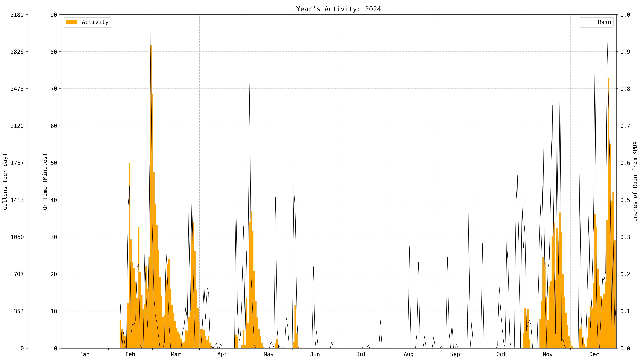
Task: Click the 0.5 rain axis tick label
Action: (625, 200)
